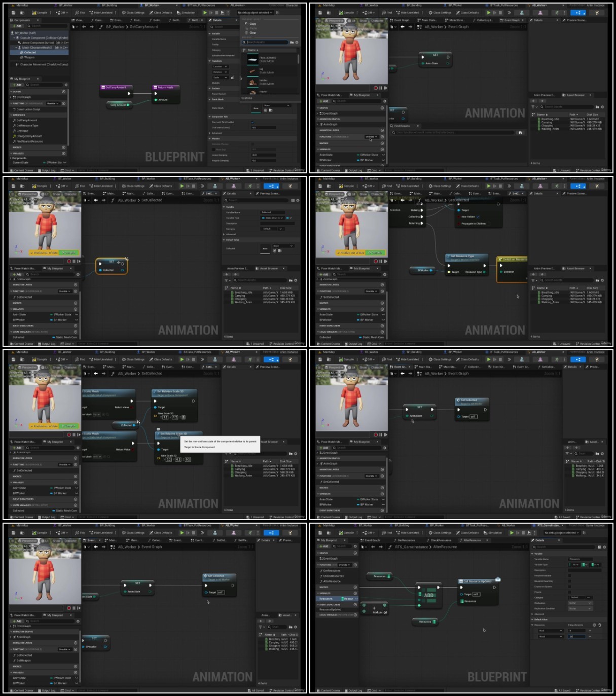
Task: Uncheck Start with Tick Enabled checkbox
Action: click(x=253, y=122)
